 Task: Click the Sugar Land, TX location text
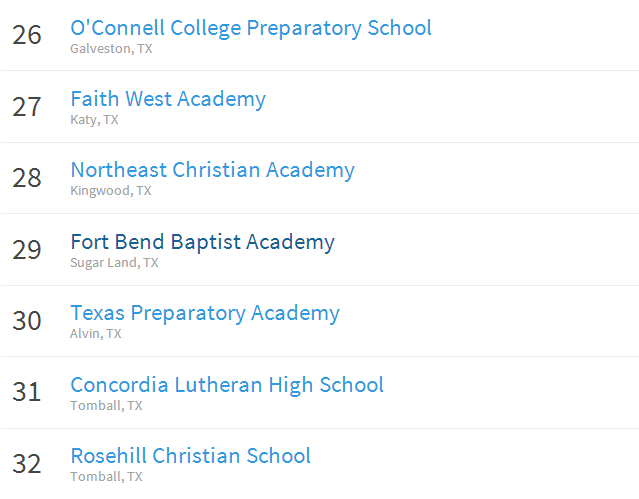pos(114,263)
